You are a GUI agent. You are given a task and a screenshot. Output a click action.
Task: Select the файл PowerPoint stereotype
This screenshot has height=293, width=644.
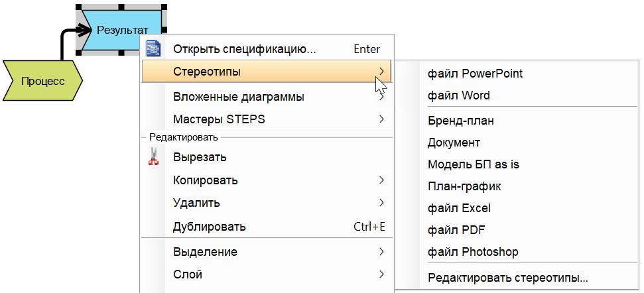pos(475,73)
